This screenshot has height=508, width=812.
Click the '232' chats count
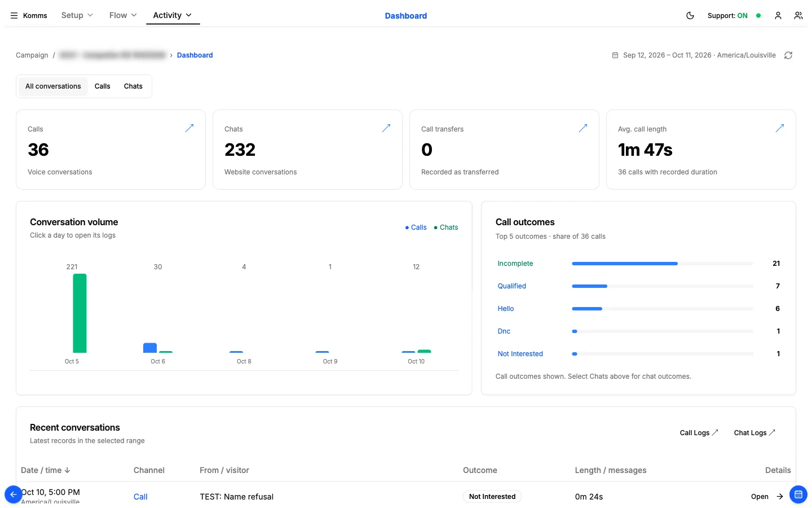click(x=240, y=150)
